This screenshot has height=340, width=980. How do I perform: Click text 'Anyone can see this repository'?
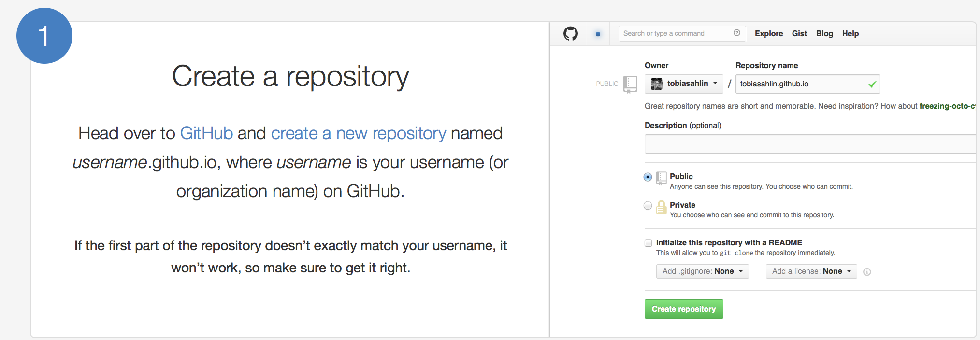tap(717, 187)
